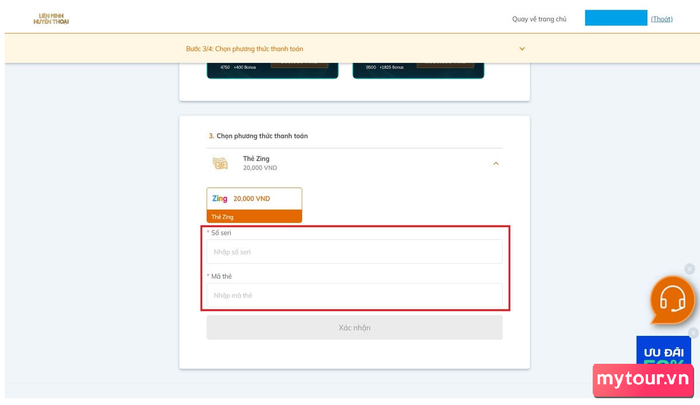Collapse the Thẻ Zing payment method
Viewport: 700px width, 405px height.
click(496, 164)
